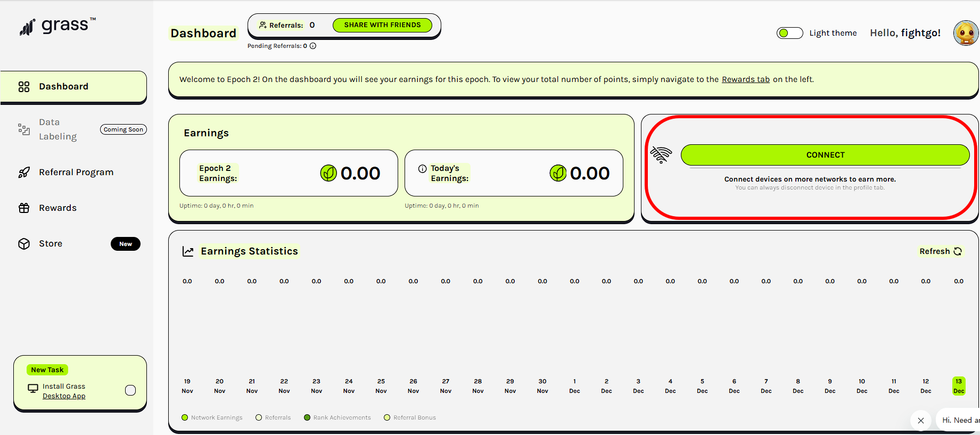Click the New badge beside Store
The width and height of the screenshot is (980, 435).
[126, 244]
